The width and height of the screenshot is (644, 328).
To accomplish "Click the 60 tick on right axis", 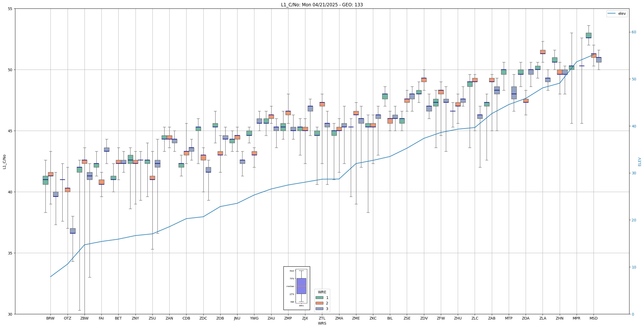I will [x=634, y=32].
